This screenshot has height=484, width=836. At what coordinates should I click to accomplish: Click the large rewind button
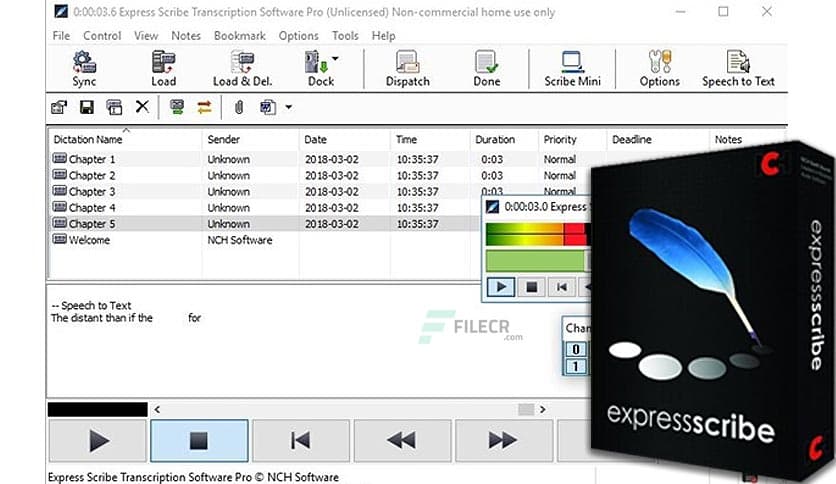click(x=402, y=440)
